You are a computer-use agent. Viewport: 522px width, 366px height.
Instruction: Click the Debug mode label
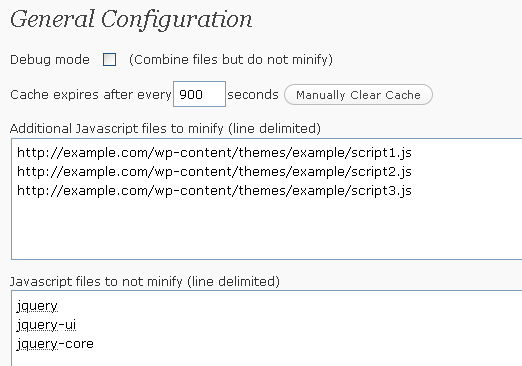pos(50,60)
